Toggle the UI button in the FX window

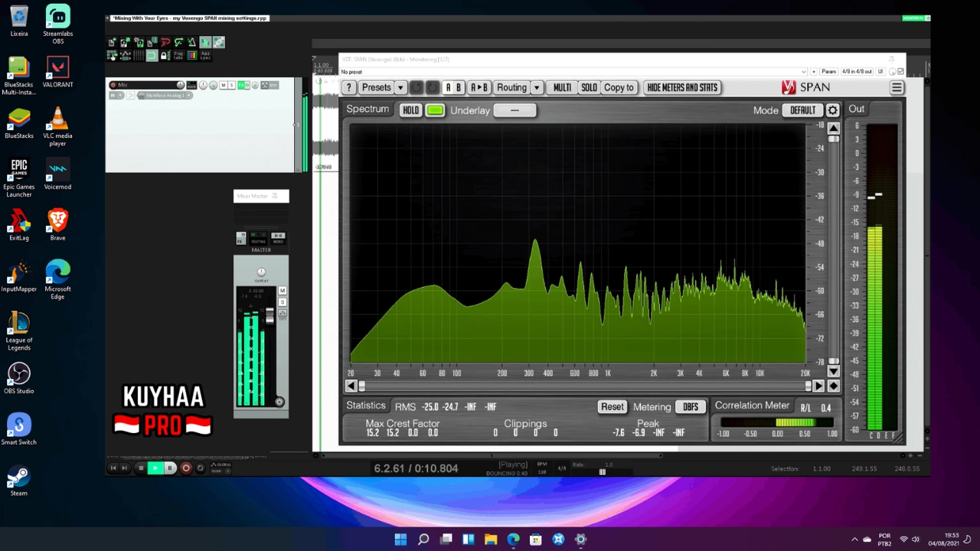[880, 72]
